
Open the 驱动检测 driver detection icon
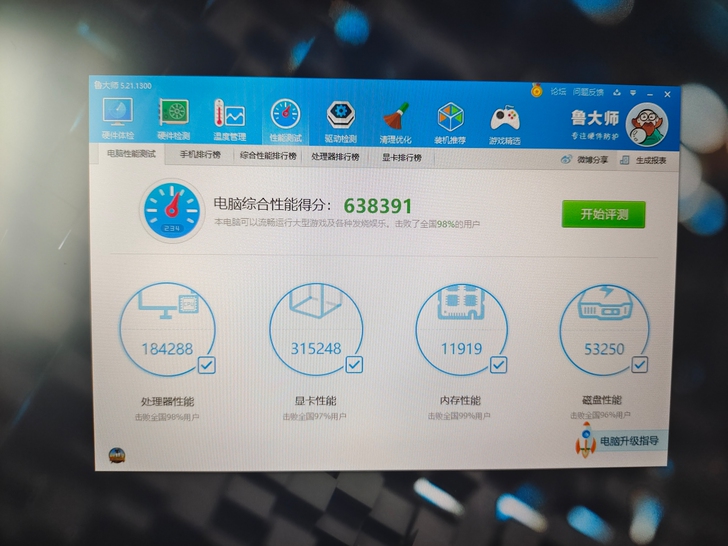[340, 121]
